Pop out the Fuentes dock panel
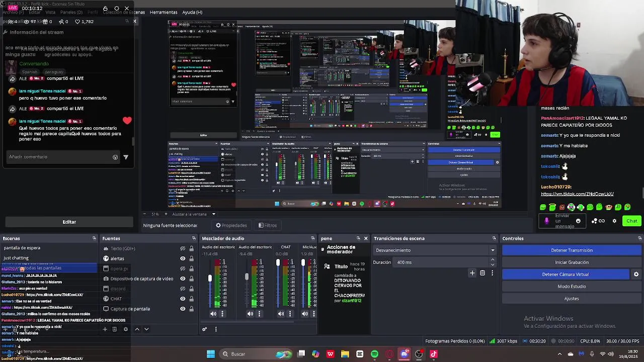This screenshot has height=362, width=644. [194, 238]
